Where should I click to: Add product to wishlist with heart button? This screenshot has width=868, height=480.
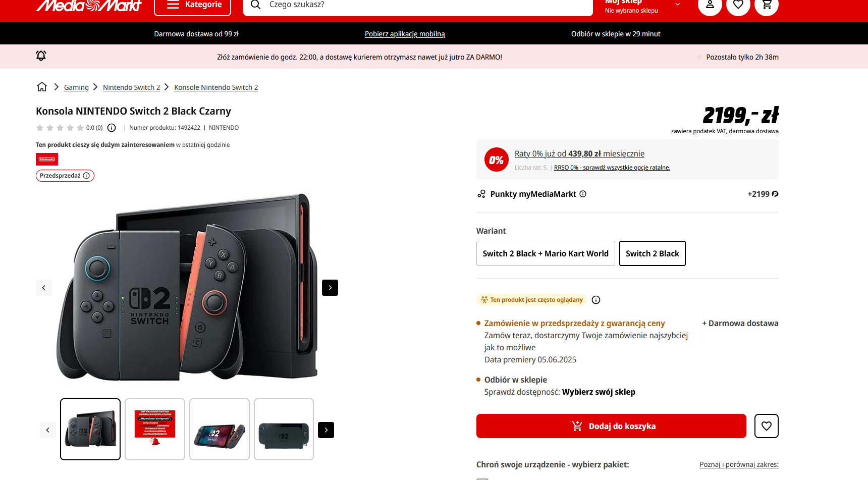[x=766, y=426]
